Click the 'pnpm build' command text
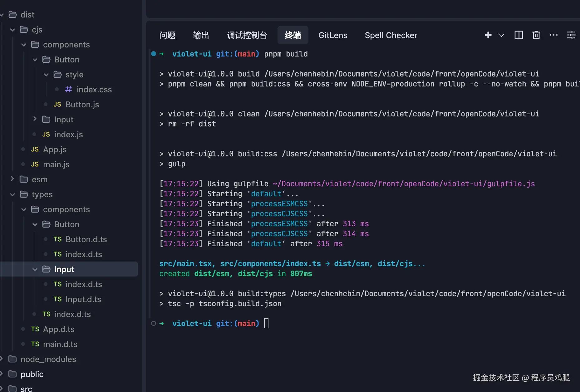Image resolution: width=580 pixels, height=392 pixels. point(286,54)
